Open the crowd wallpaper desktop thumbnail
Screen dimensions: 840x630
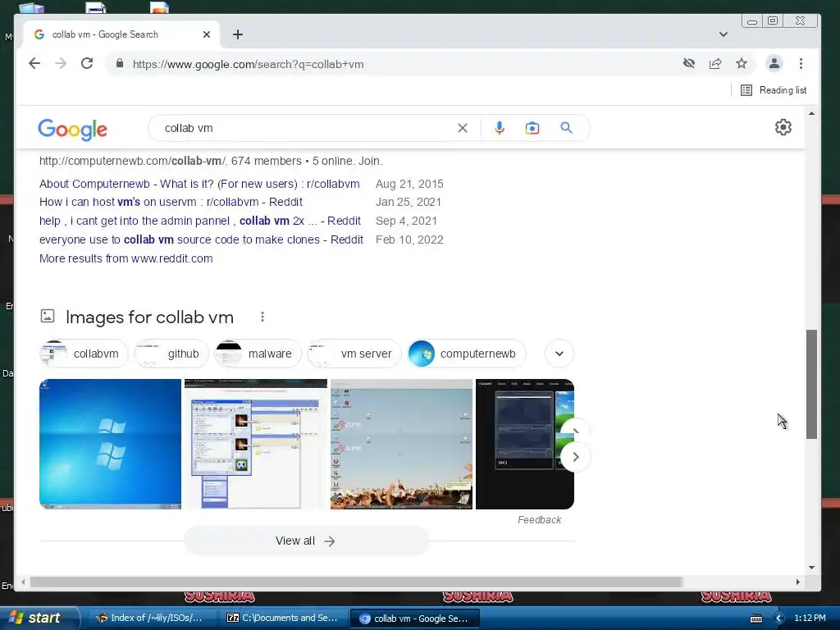click(401, 444)
